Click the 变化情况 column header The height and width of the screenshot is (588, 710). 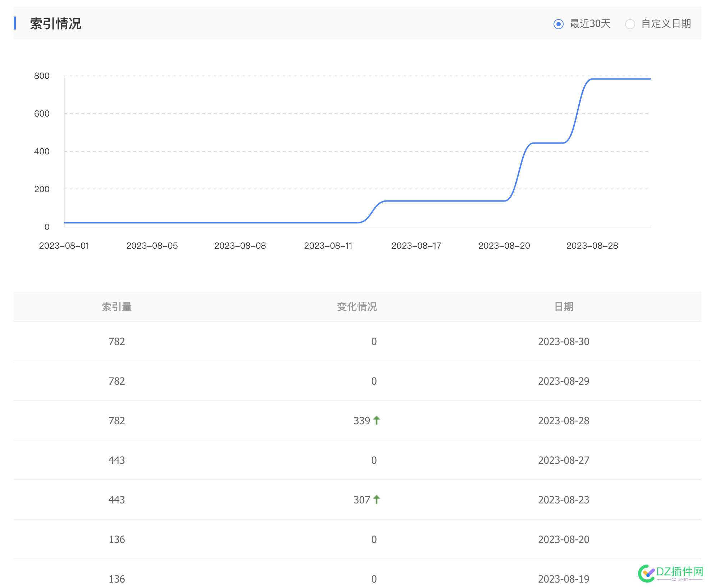tap(357, 307)
